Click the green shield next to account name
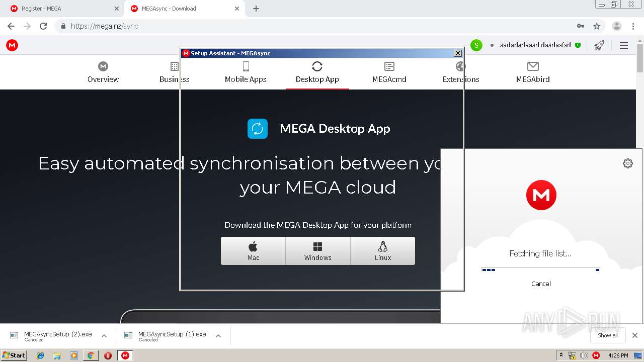 coord(578,45)
